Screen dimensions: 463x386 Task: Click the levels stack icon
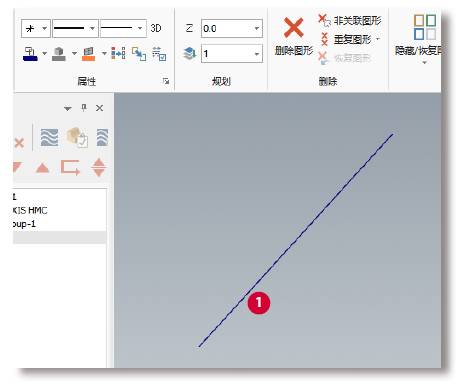coord(190,53)
